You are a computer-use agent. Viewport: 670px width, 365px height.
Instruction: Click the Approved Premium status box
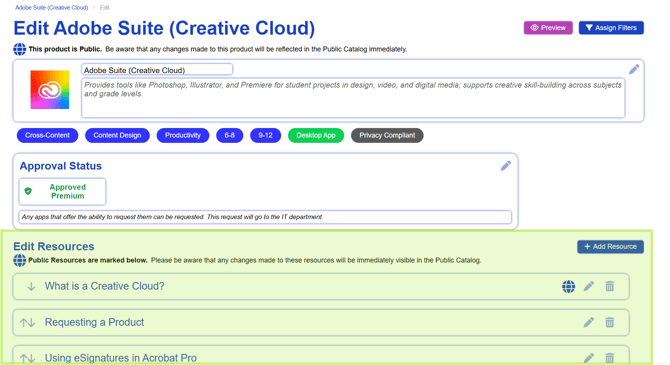[x=62, y=191]
